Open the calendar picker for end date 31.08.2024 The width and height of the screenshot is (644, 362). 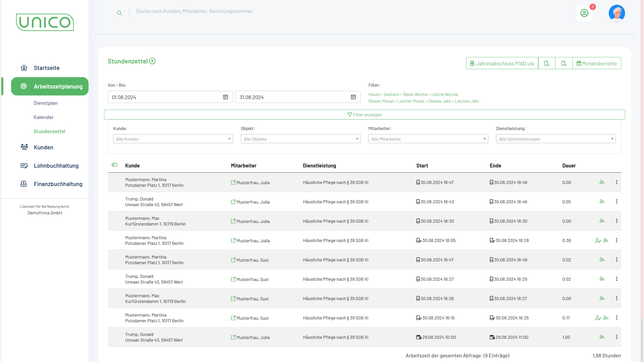coord(353,97)
